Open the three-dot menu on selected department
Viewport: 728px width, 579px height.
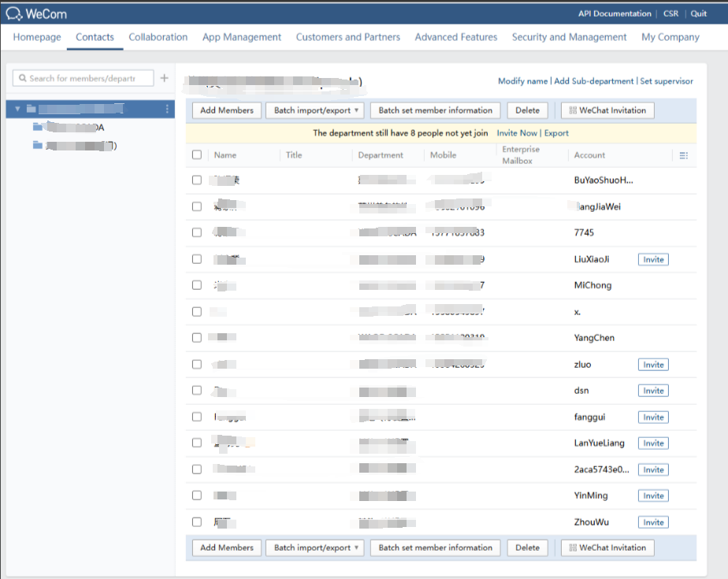coord(167,109)
